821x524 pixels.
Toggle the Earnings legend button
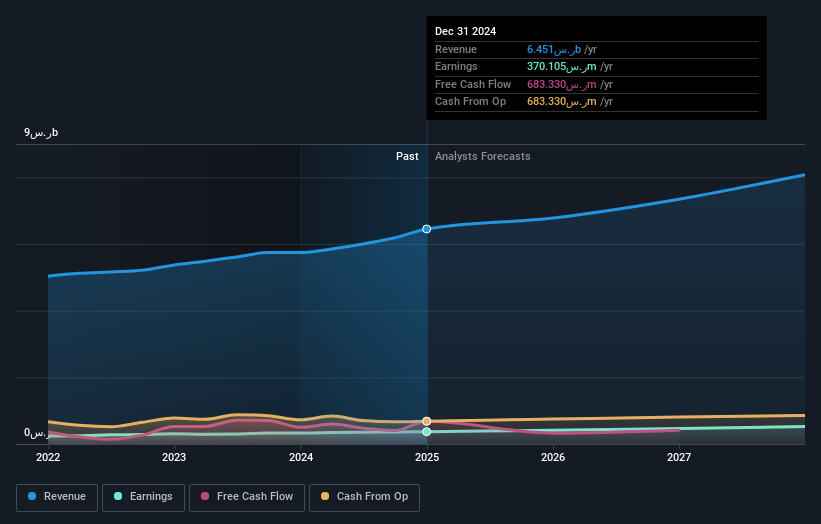click(143, 497)
